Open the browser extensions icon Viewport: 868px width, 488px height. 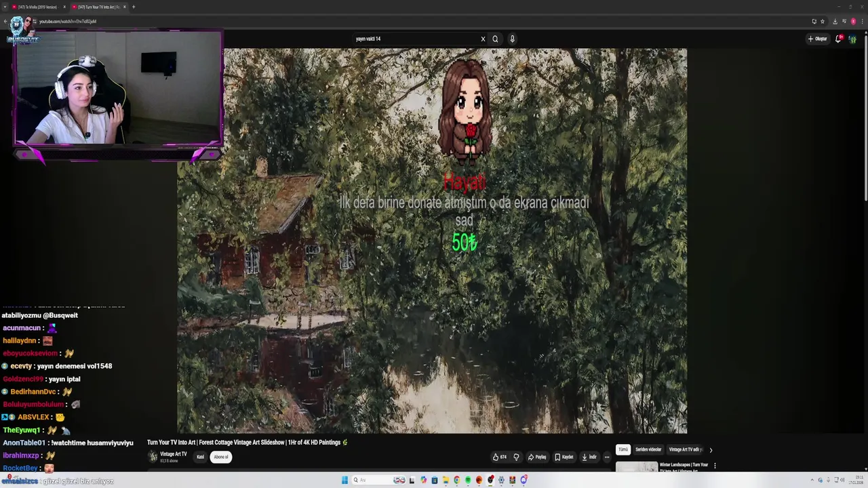844,21
